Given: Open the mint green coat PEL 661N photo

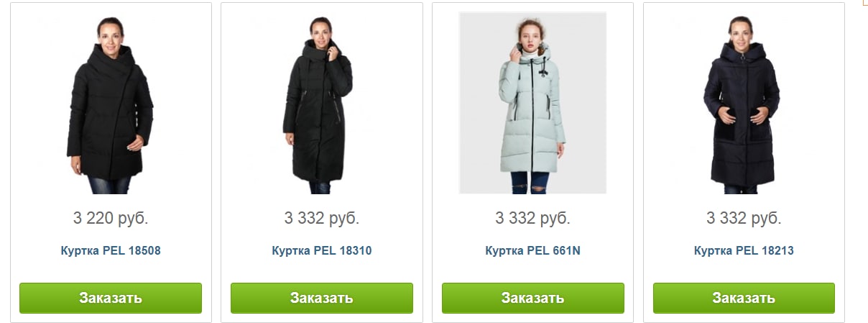Looking at the screenshot, I should tap(532, 103).
